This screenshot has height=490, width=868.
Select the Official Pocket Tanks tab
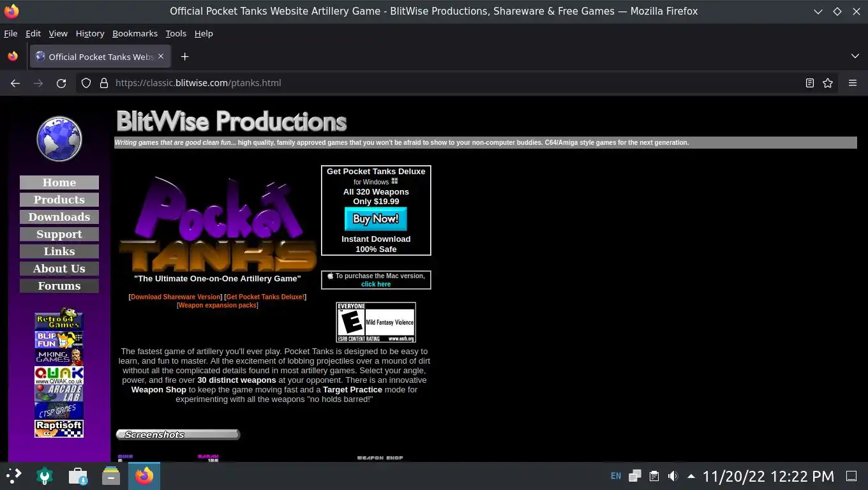pyautogui.click(x=101, y=57)
